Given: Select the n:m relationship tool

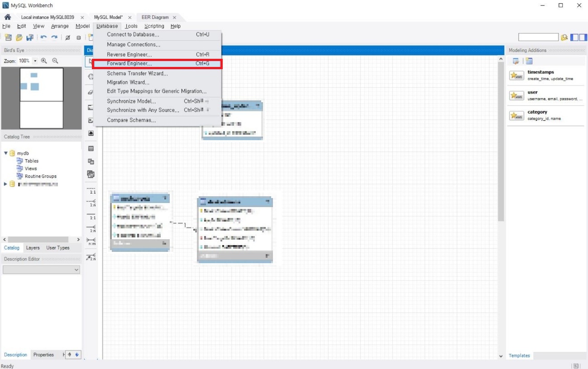Looking at the screenshot, I should click(x=91, y=241).
